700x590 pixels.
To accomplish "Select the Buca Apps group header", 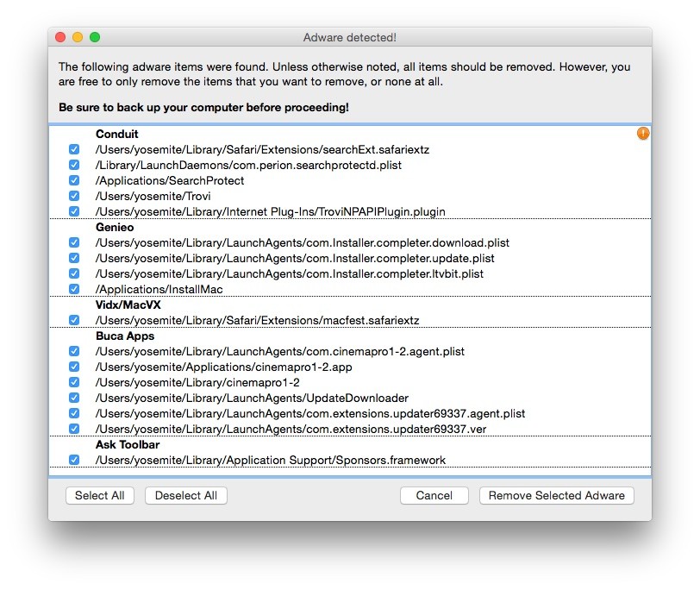I will pos(125,336).
